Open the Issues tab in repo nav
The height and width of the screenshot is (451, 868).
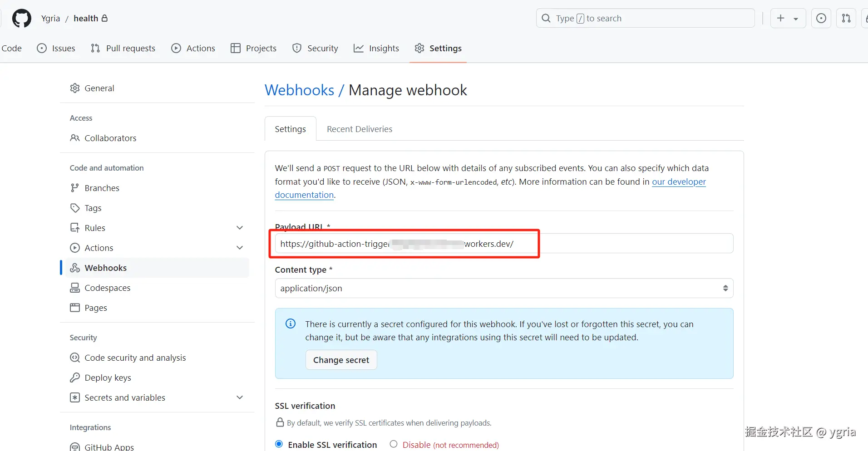pyautogui.click(x=56, y=48)
